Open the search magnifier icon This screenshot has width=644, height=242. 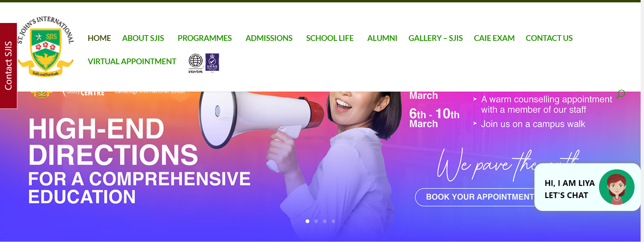click(x=621, y=94)
